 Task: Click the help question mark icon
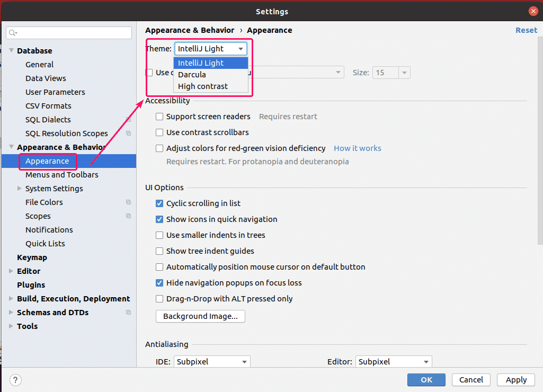15,380
